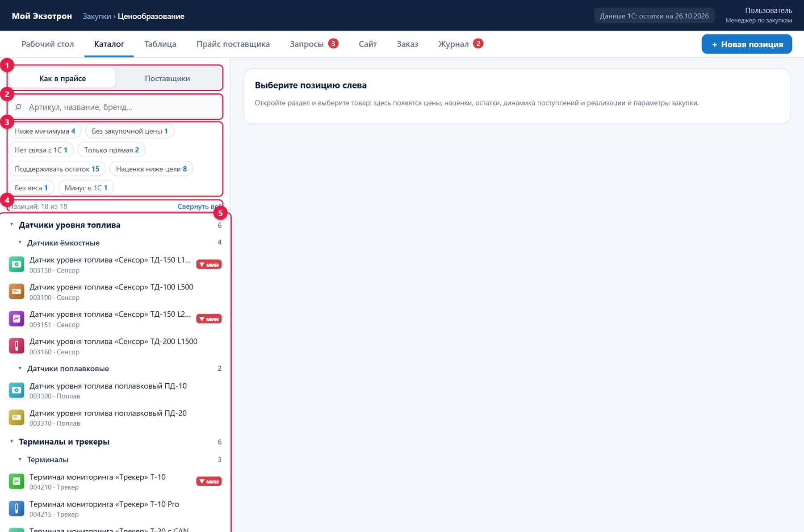
Task: Click the purple icon of ТД-150 L2 sensor
Action: (17, 319)
